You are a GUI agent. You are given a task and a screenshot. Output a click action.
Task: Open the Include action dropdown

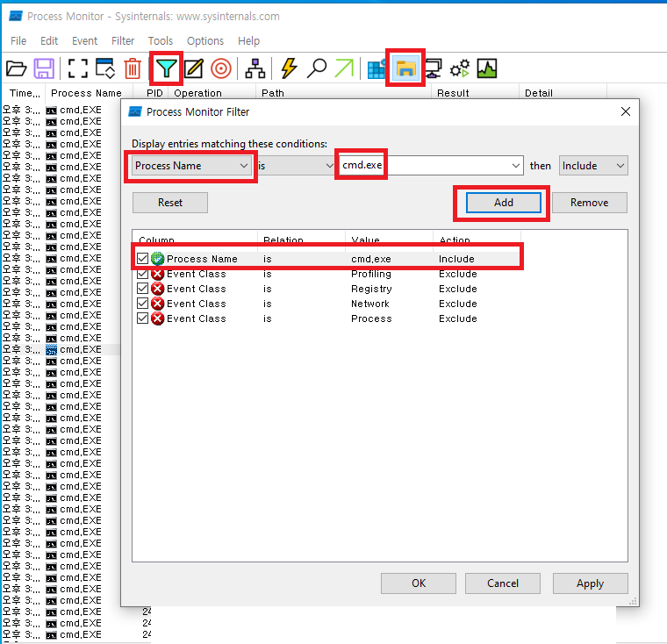pos(593,166)
